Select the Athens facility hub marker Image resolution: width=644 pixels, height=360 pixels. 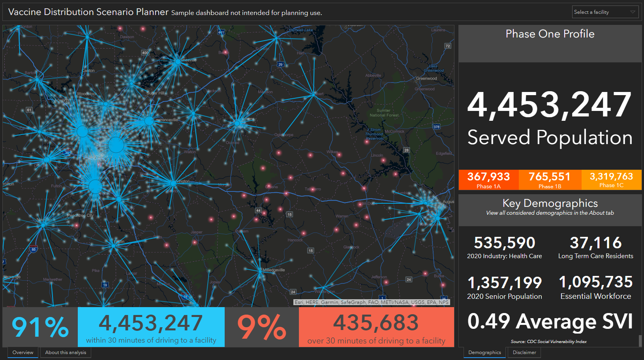click(237, 124)
